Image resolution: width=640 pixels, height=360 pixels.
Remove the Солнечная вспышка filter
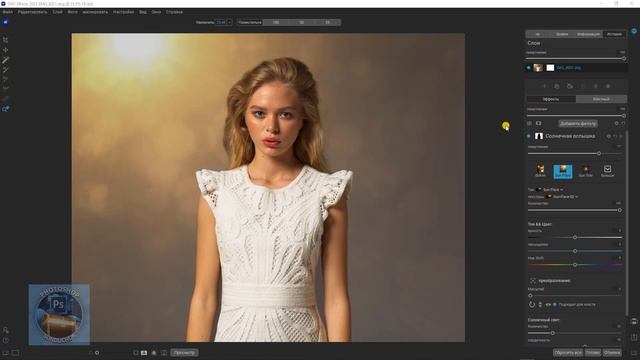click(621, 136)
